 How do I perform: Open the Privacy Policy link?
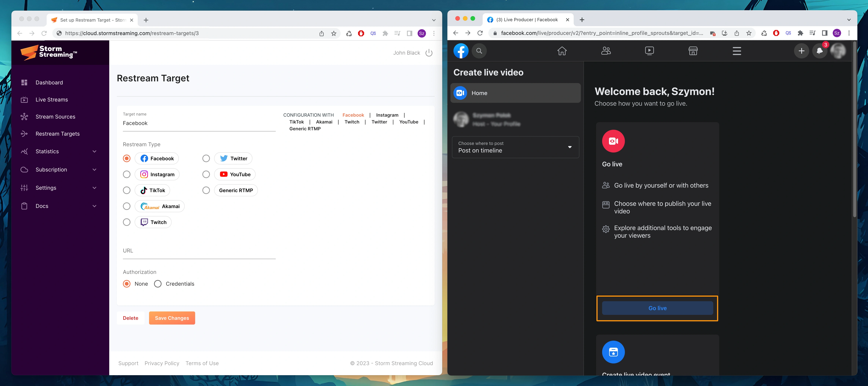pyautogui.click(x=162, y=363)
